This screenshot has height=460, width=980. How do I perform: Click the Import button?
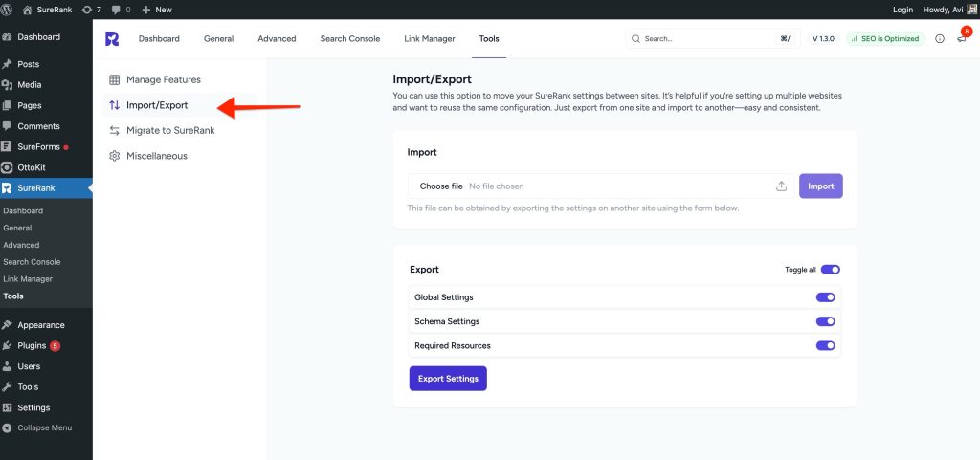pos(820,186)
